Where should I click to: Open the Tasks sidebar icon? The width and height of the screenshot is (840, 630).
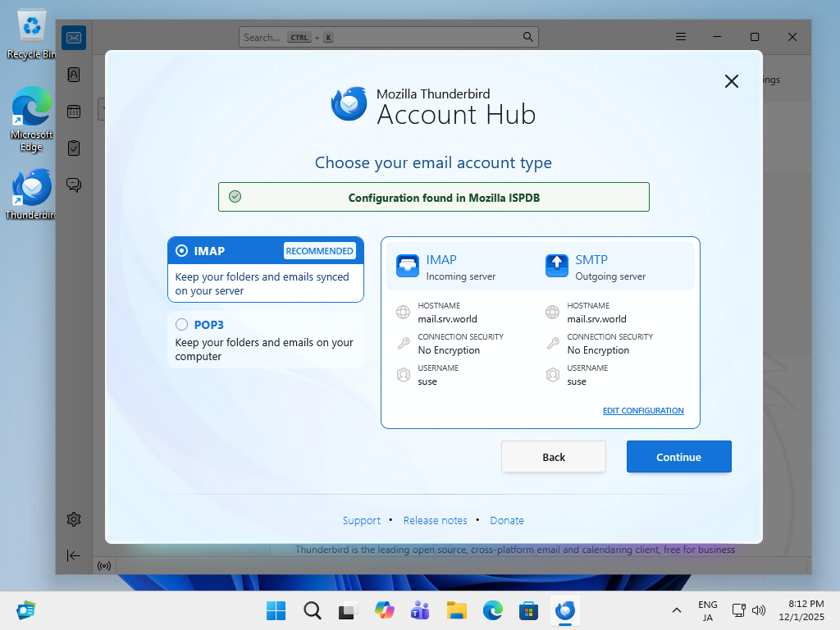74,148
